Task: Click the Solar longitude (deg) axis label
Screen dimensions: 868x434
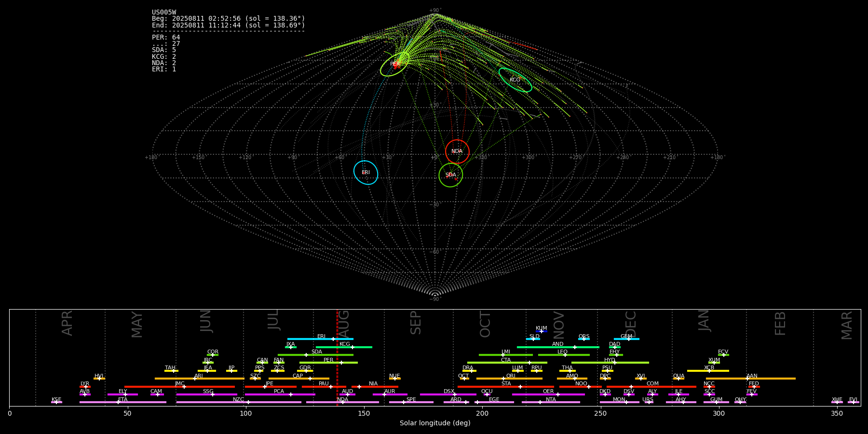Action: pos(435,423)
